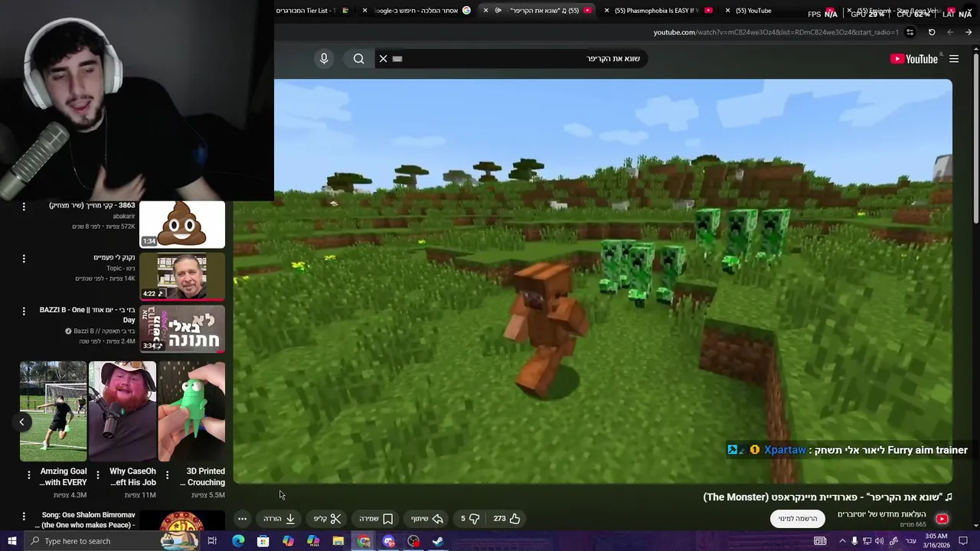Open Task View from the taskbar
980x551 pixels.
pyautogui.click(x=212, y=541)
